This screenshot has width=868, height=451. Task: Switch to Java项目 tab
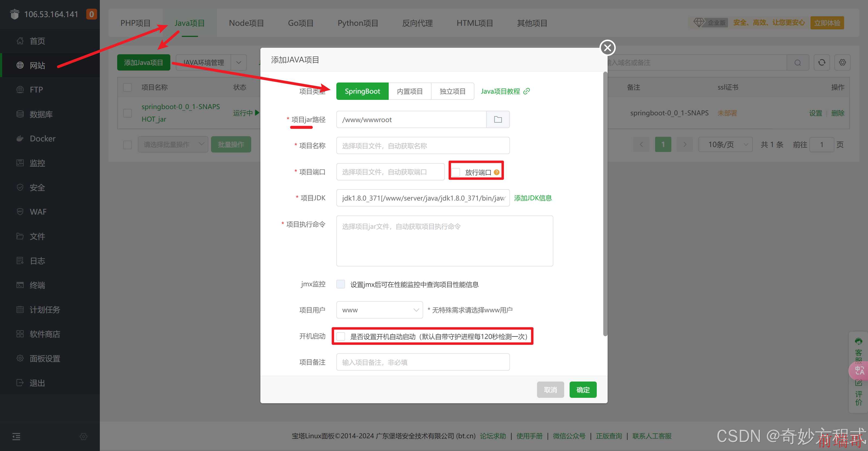[x=190, y=23]
